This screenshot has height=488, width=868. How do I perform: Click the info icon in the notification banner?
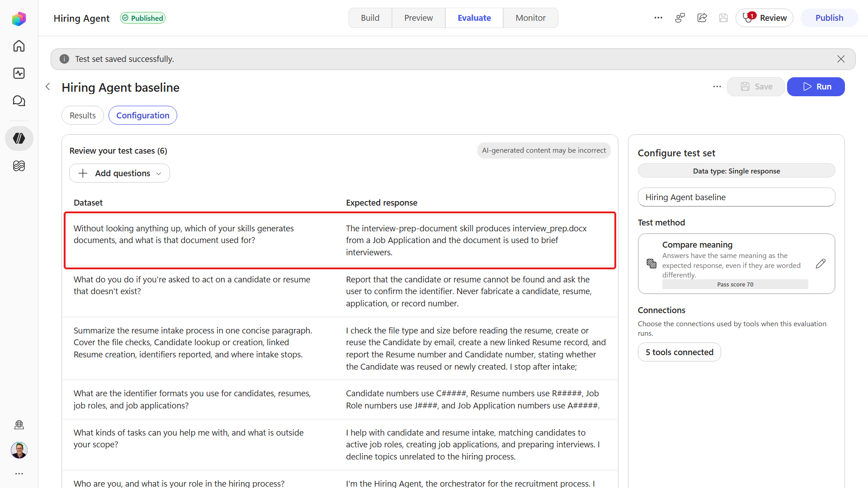[x=65, y=59]
